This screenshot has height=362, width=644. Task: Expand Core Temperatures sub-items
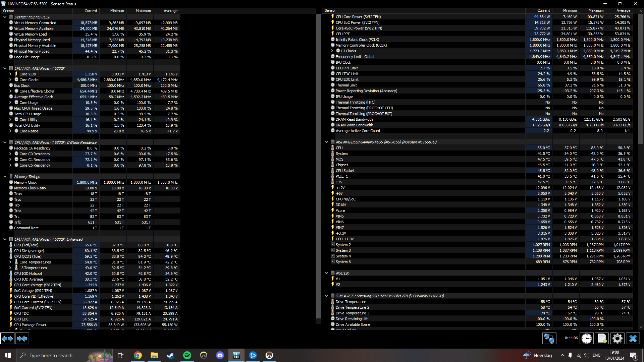click(x=10, y=262)
